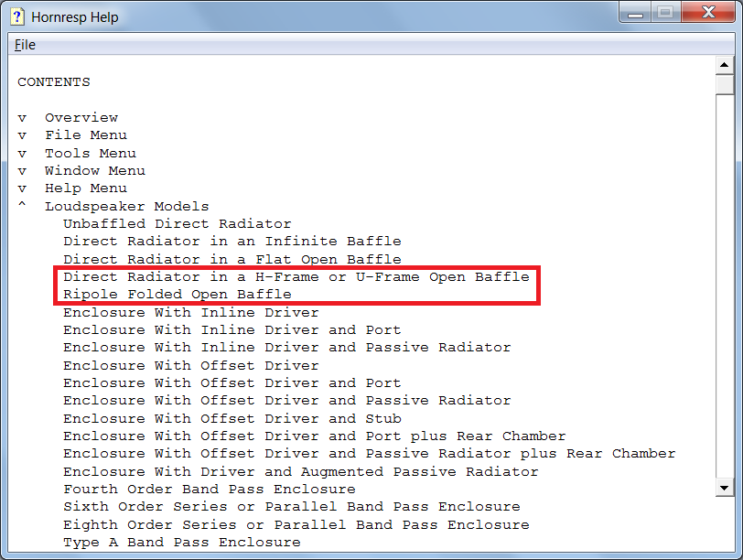Open Ripole Folded Open Baffle topic
The image size is (743, 560).
pos(178,295)
